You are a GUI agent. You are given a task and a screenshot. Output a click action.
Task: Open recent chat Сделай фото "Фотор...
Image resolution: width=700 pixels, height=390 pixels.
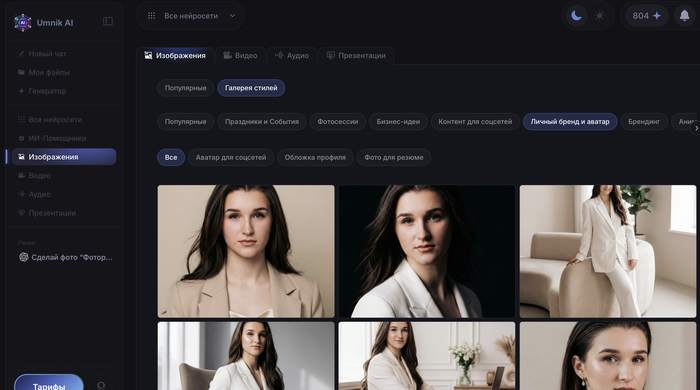pyautogui.click(x=66, y=257)
